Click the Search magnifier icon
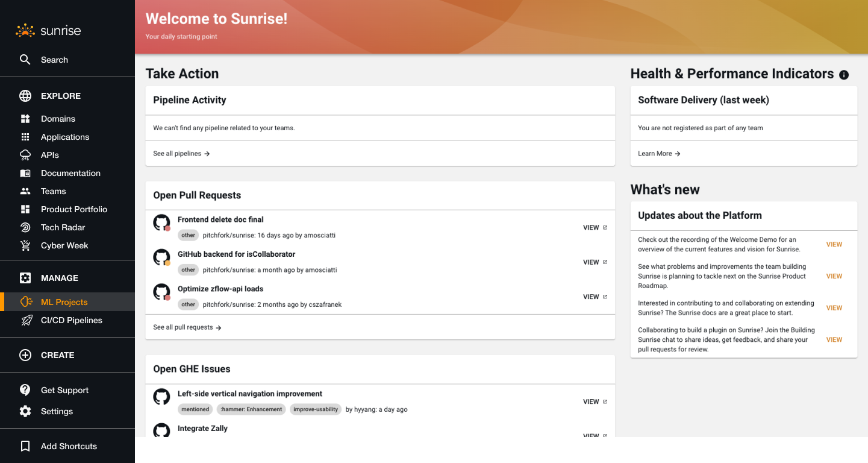 pos(25,60)
